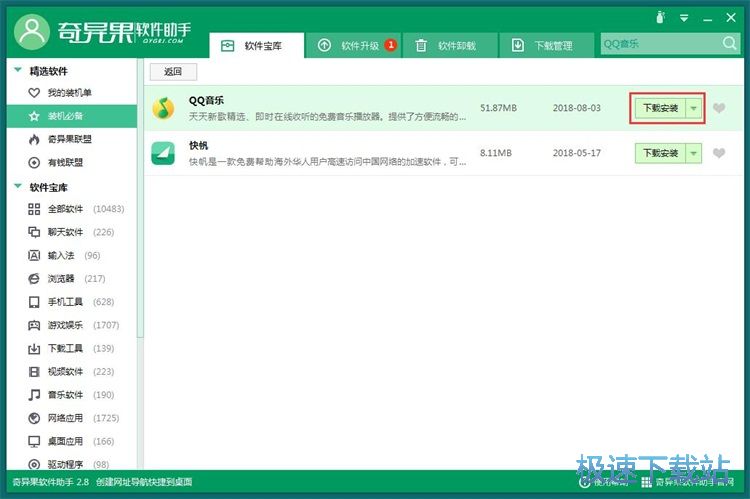The width and height of the screenshot is (750, 499).
Task: Show 驱动程序 category
Action: 72,464
